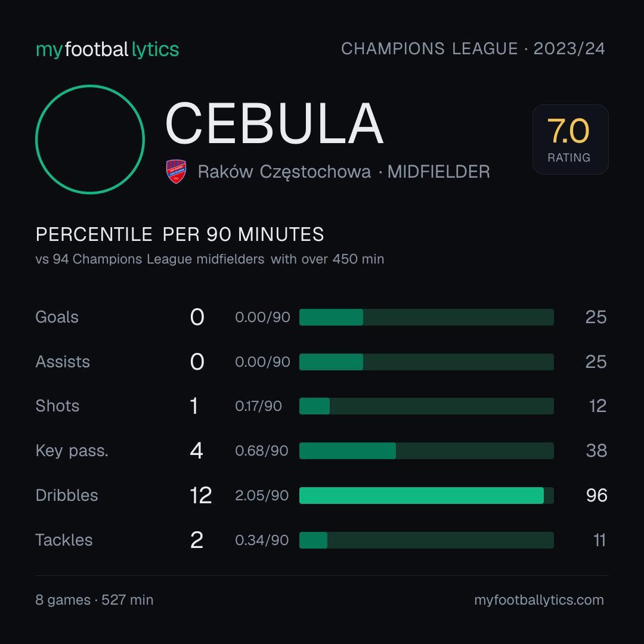Open the myfootballytics.com link
The image size is (644, 644).
[x=539, y=600]
